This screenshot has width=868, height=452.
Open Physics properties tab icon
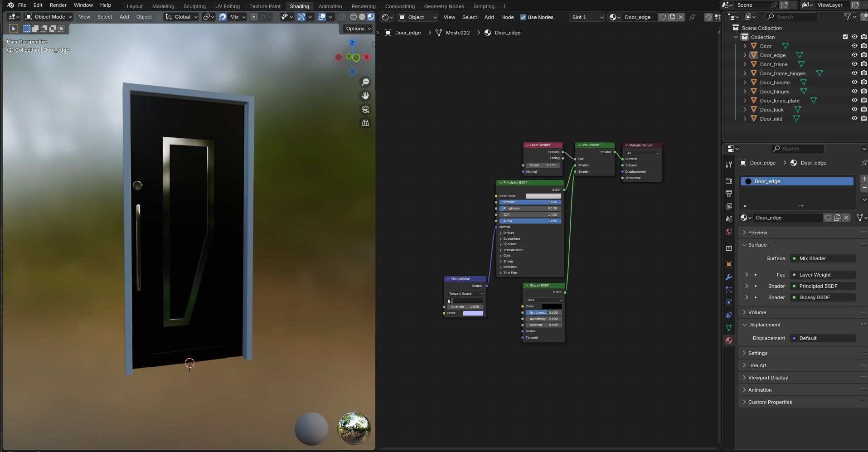tap(729, 302)
